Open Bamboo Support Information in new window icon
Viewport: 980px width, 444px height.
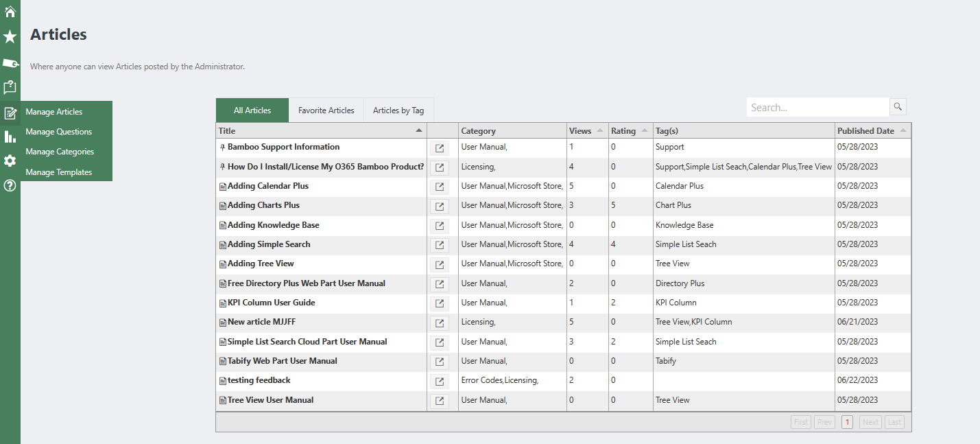(439, 148)
